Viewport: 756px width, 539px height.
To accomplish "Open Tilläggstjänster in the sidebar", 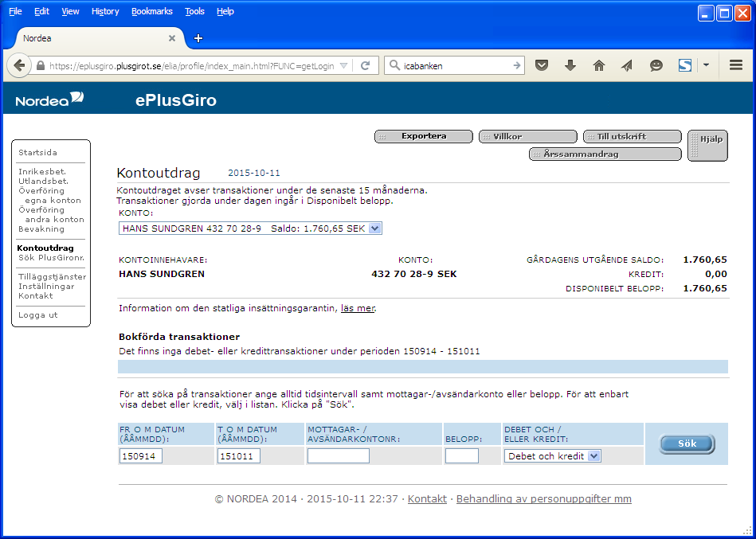I will pos(52,276).
